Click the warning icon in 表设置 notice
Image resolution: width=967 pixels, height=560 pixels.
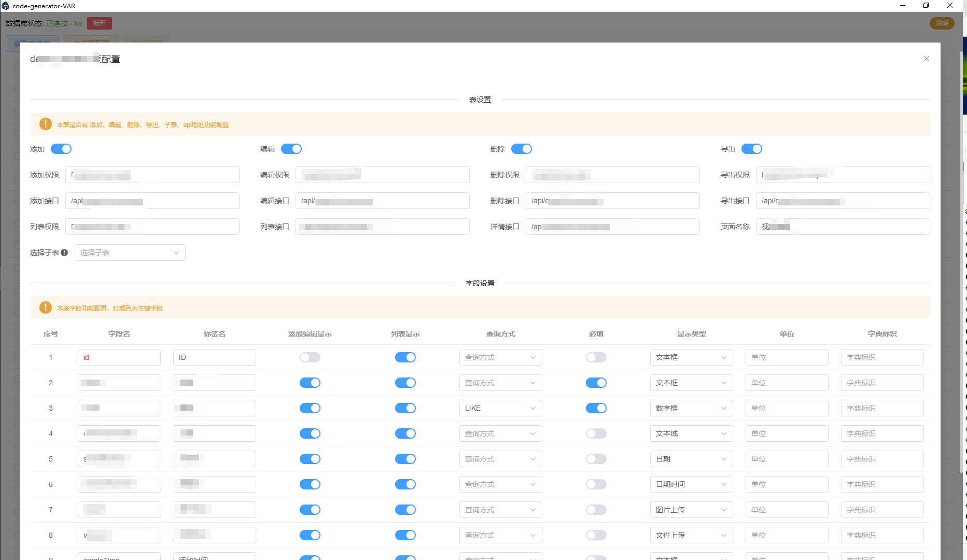tap(46, 124)
